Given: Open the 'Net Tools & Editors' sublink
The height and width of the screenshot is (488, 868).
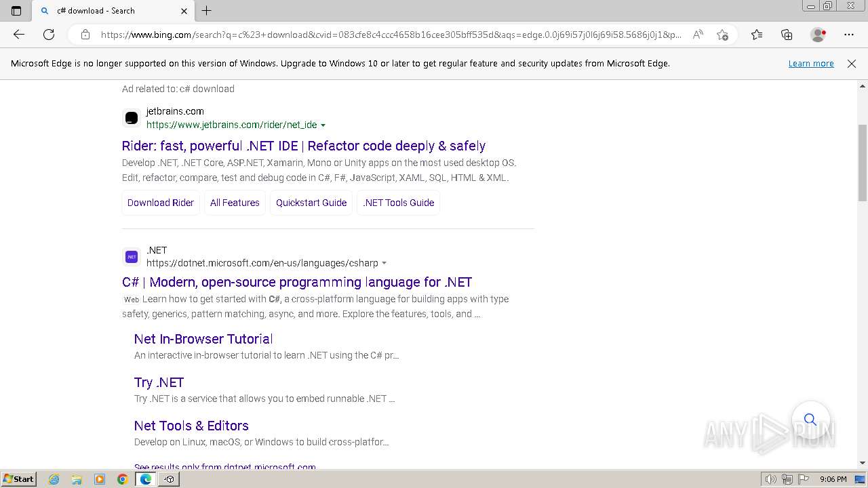Looking at the screenshot, I should coord(191,426).
